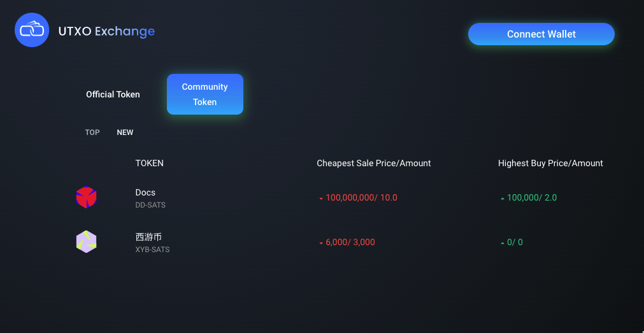Click the purple XYB token hexagon icon
644x333 pixels.
[x=86, y=242]
